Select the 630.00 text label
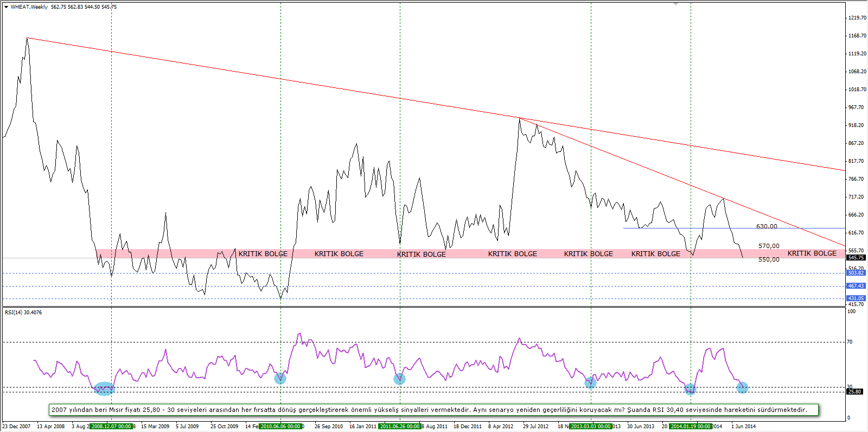The height and width of the screenshot is (432, 868). click(x=767, y=226)
